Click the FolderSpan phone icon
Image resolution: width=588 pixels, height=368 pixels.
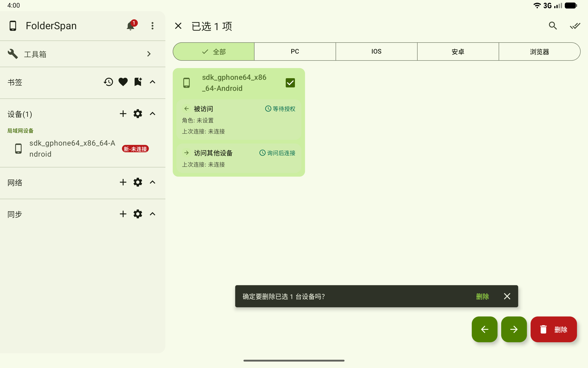pos(13,26)
